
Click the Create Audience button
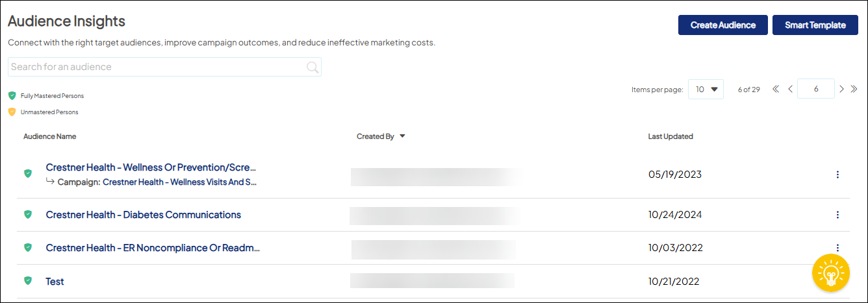coord(722,25)
